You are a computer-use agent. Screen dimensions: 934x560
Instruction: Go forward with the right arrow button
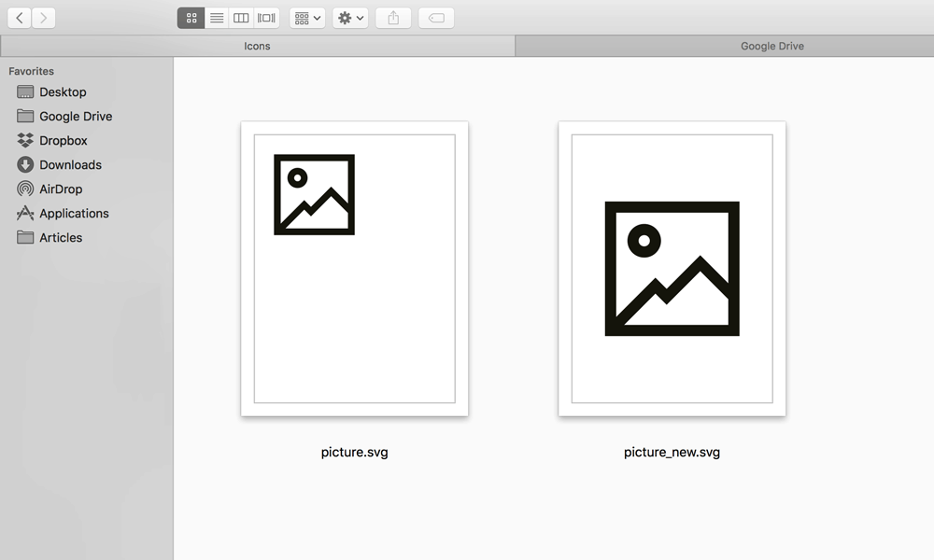tap(44, 18)
